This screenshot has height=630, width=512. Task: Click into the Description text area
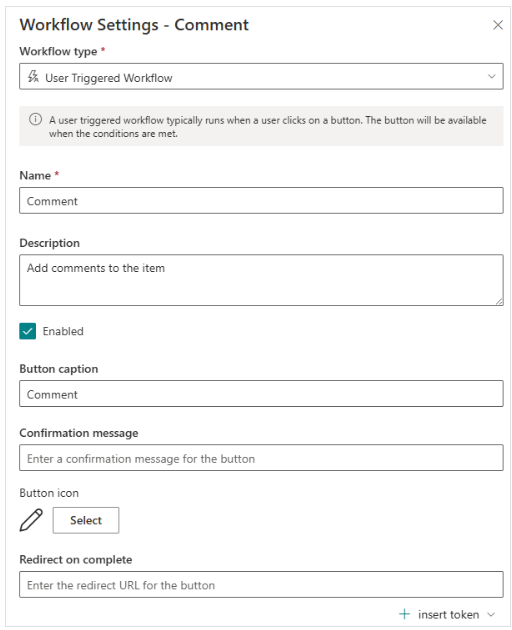click(x=261, y=280)
